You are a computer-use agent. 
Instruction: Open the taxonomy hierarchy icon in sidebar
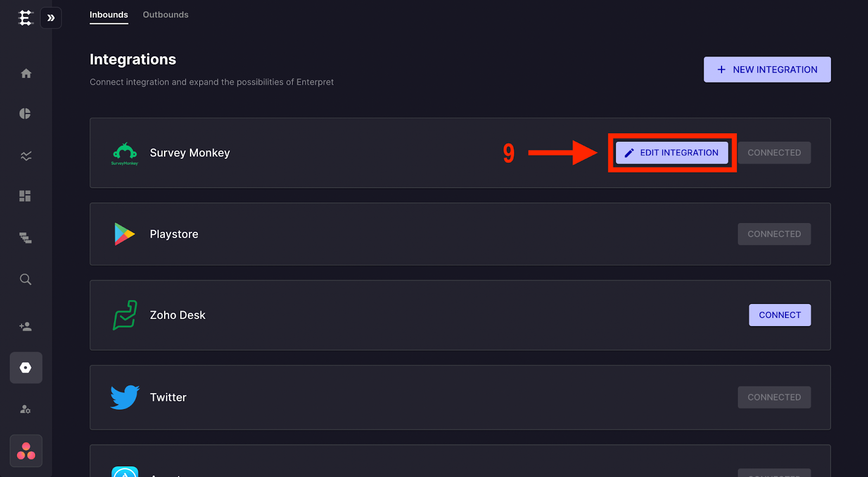click(x=25, y=238)
